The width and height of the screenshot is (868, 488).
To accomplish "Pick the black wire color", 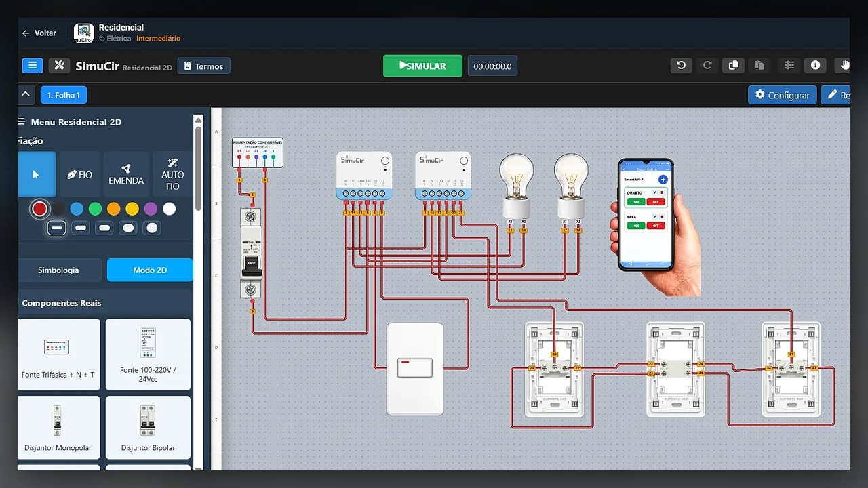I will [x=59, y=209].
